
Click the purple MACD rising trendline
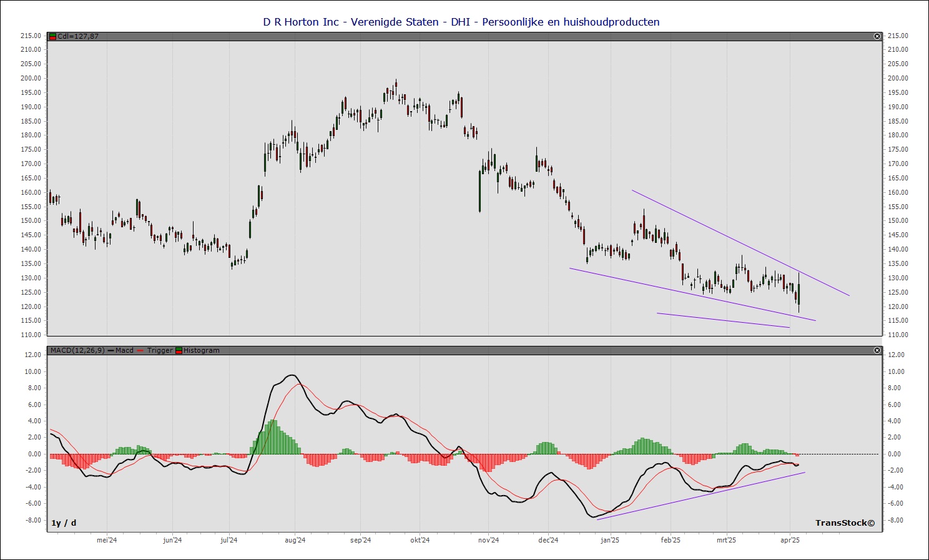[699, 496]
